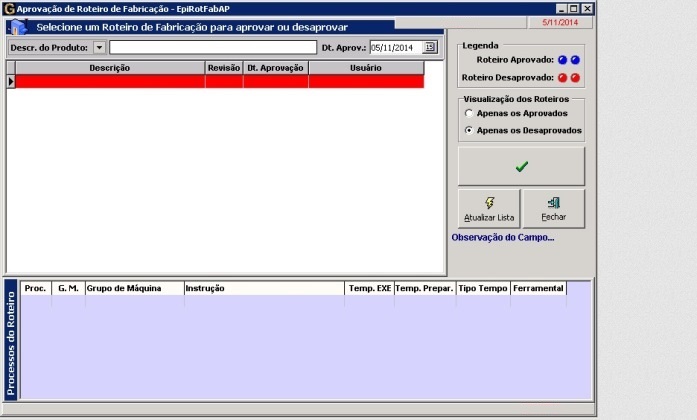
Task: Click the Usuário column header
Action: [366, 68]
